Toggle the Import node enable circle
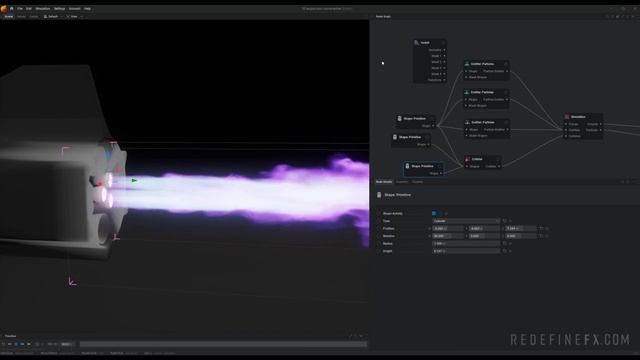The height and width of the screenshot is (360, 640). pos(443,42)
